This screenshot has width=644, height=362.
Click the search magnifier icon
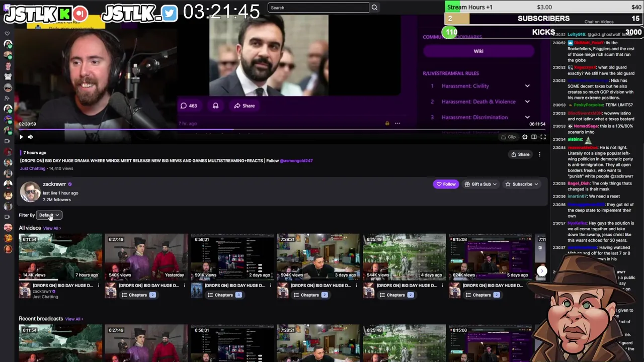tap(374, 8)
